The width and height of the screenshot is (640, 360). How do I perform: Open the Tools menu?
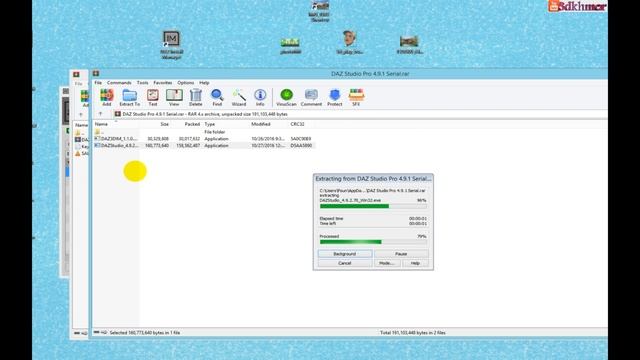[142, 83]
